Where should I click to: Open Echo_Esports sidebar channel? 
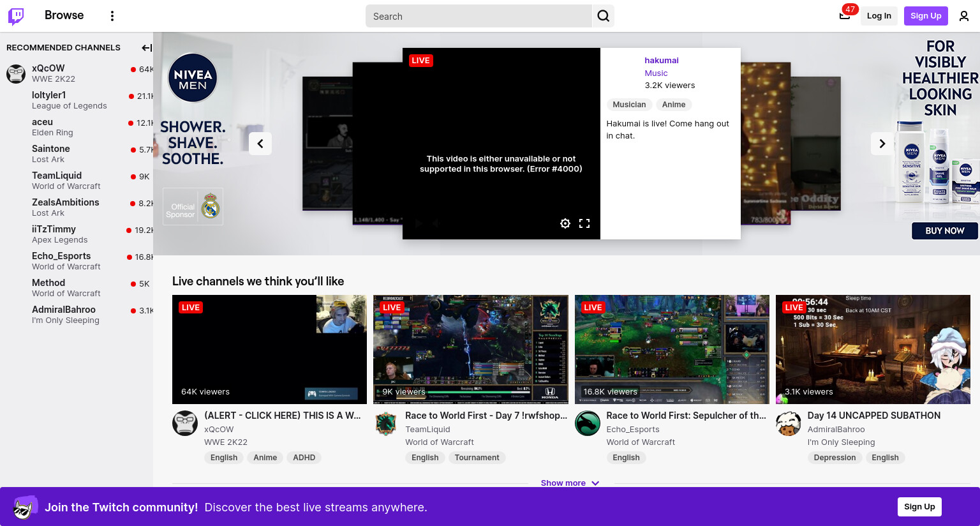point(77,261)
